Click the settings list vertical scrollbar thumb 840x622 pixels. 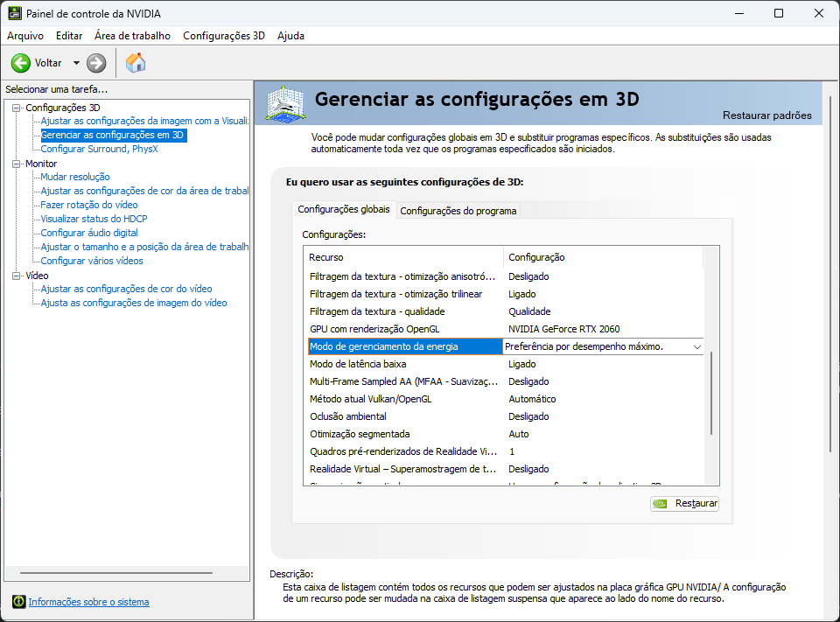click(710, 393)
